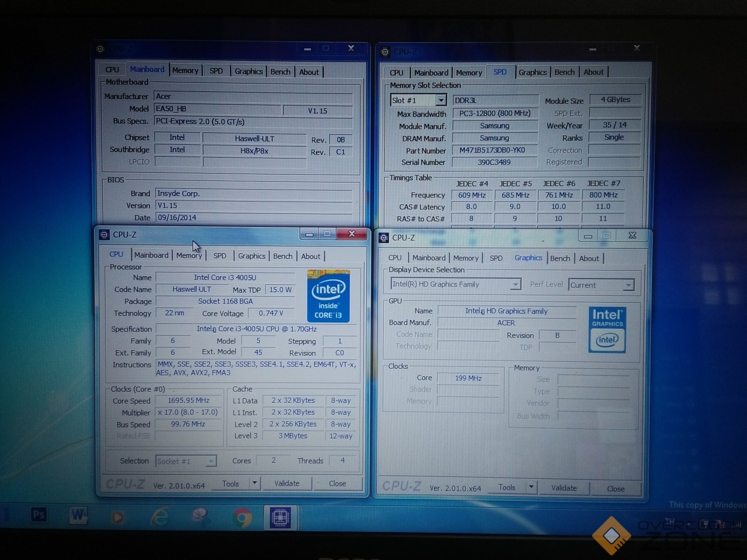The height and width of the screenshot is (560, 747).
Task: Click the BIOS Date 09/16/2014 field
Action: 254,217
